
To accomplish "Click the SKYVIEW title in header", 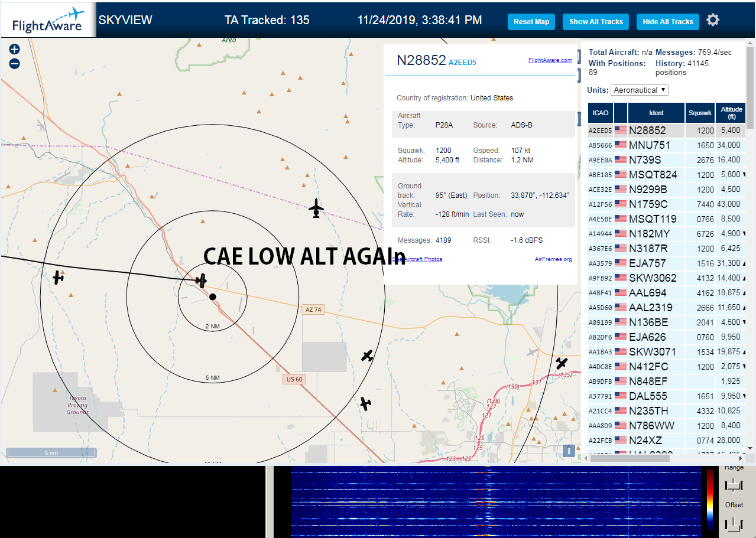I will (x=125, y=20).
